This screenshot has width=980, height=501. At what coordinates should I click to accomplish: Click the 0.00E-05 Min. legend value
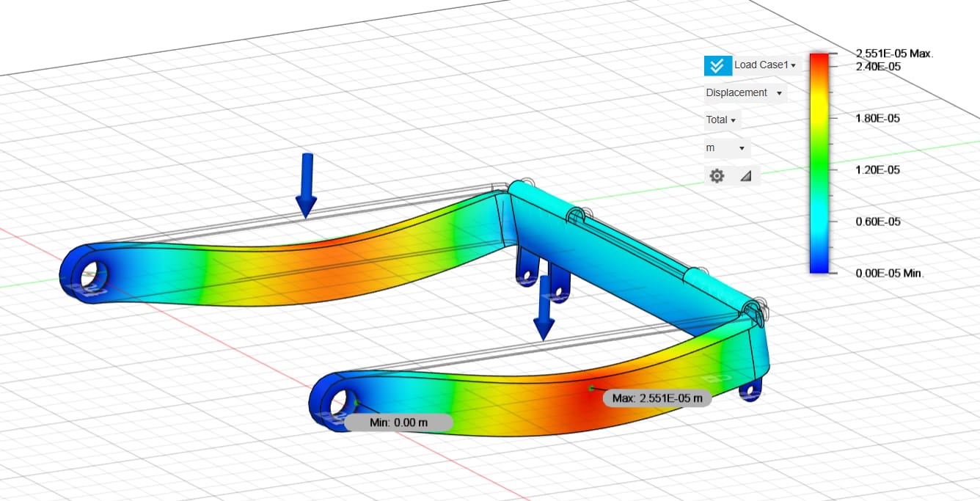pos(889,273)
